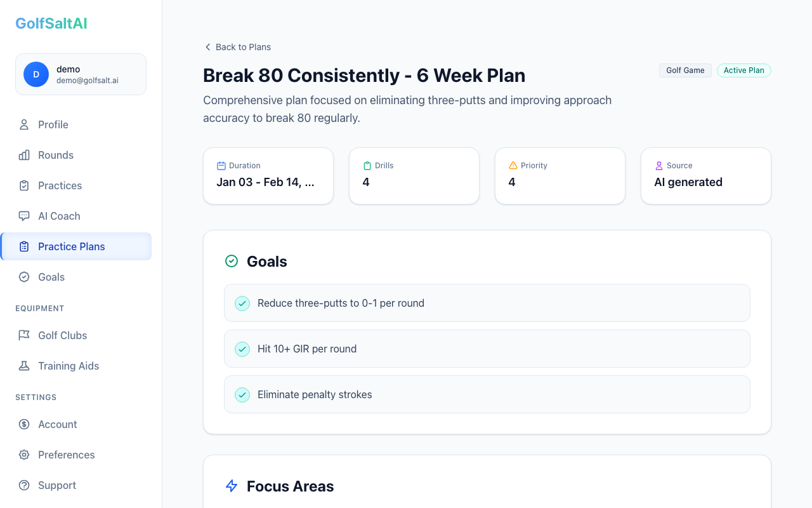Viewport: 812px width, 508px height.
Task: Open Training Aids via the funnel icon
Action: click(23, 366)
